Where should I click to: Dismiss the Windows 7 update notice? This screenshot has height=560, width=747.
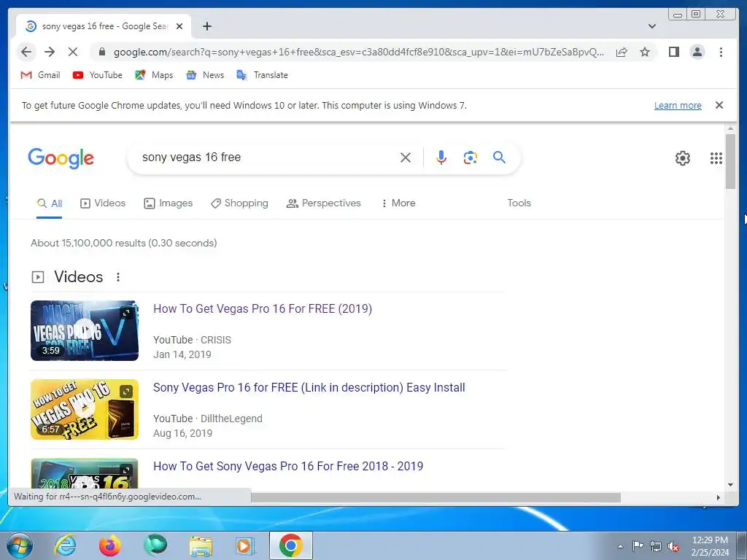(719, 105)
